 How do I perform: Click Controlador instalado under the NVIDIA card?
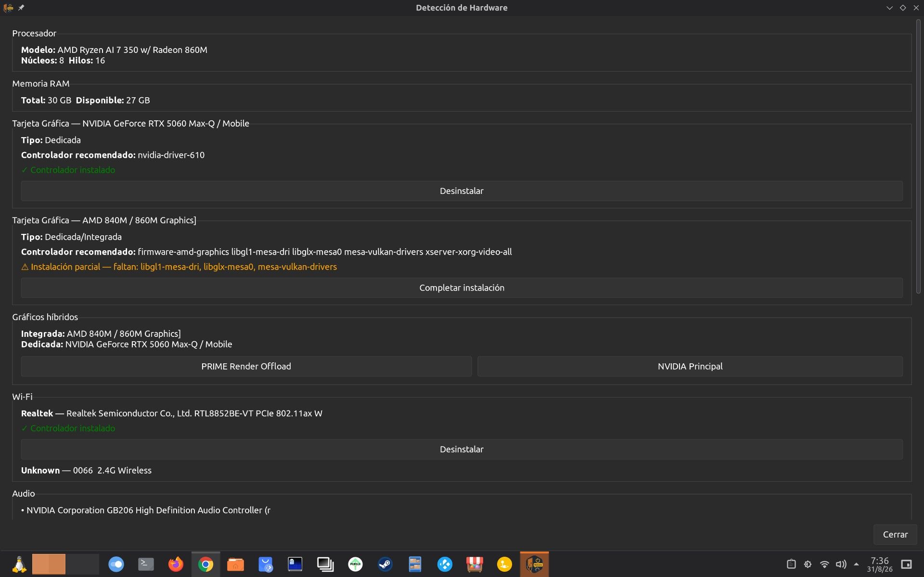[x=68, y=170]
